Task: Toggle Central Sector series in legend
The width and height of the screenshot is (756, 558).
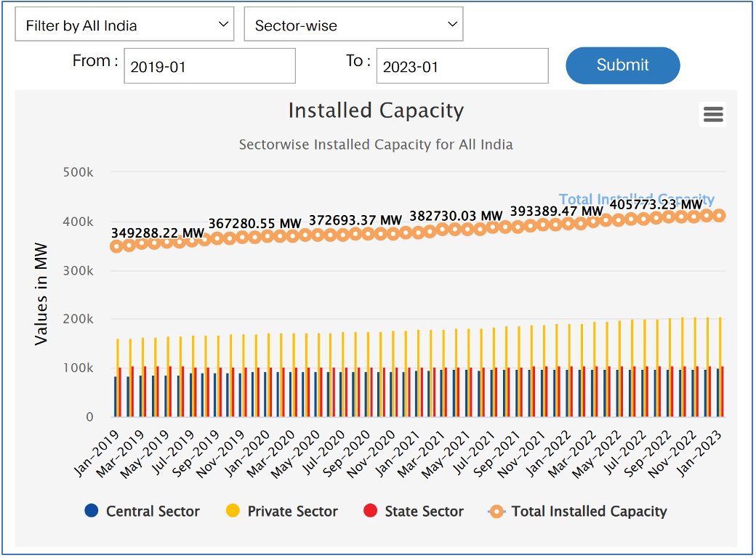Action: click(x=153, y=511)
